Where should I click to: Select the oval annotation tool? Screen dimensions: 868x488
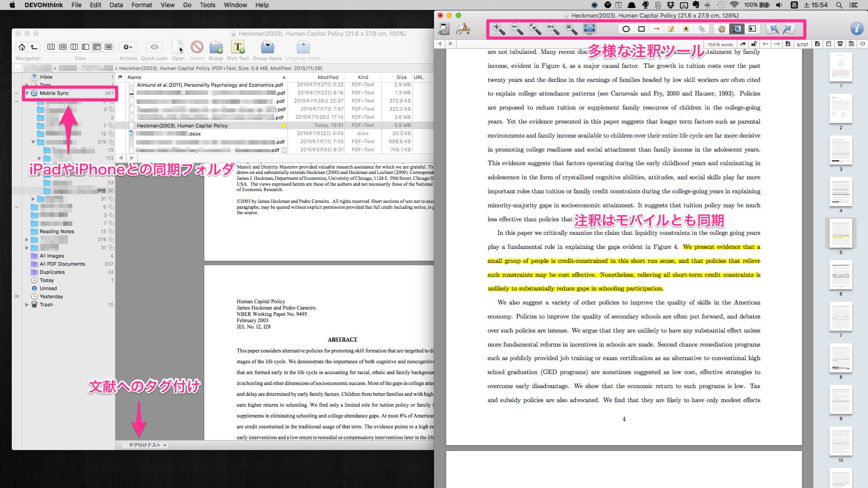(x=626, y=29)
